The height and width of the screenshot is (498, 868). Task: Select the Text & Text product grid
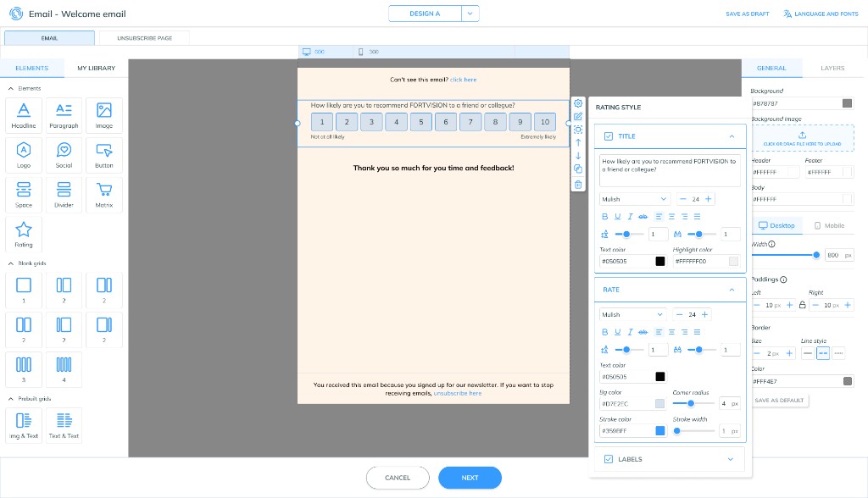[64, 425]
